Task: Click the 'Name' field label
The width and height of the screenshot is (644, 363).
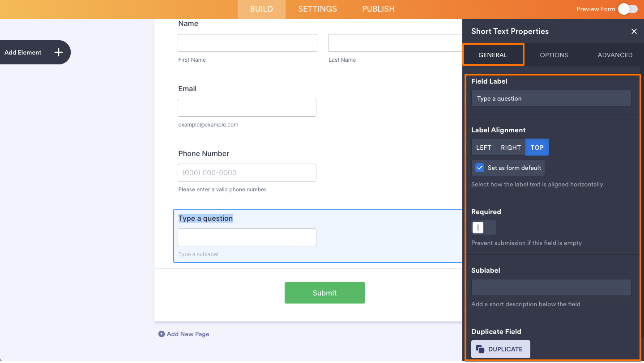Action: tap(188, 23)
